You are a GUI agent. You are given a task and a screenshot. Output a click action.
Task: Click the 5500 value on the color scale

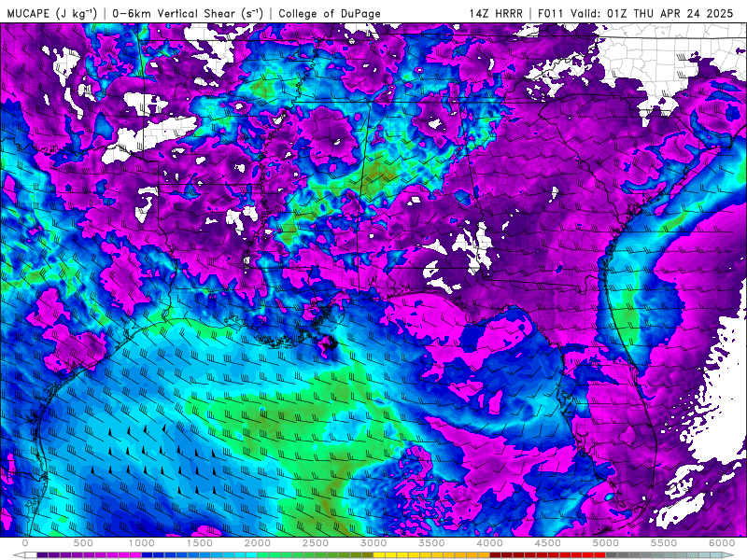[x=664, y=543]
